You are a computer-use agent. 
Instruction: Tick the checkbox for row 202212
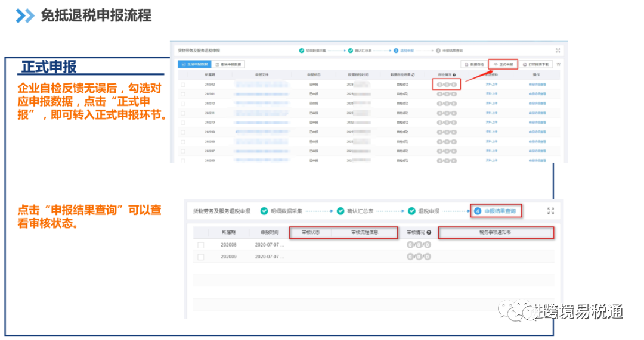coord(183,104)
